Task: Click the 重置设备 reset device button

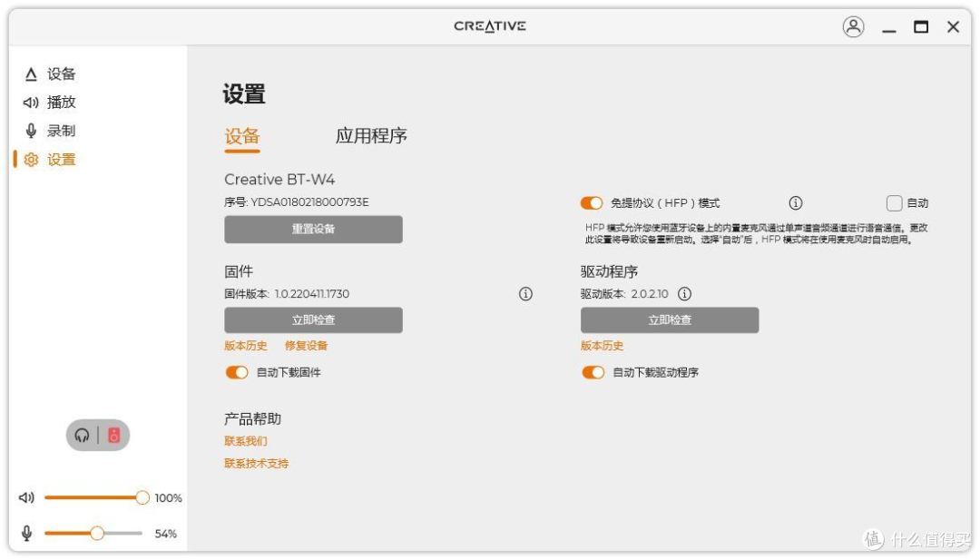Action: pos(313,230)
